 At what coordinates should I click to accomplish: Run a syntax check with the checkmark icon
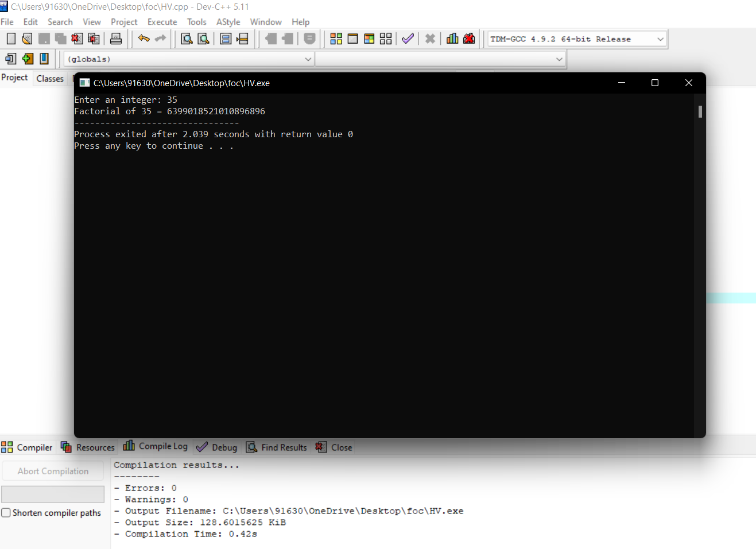coord(408,38)
